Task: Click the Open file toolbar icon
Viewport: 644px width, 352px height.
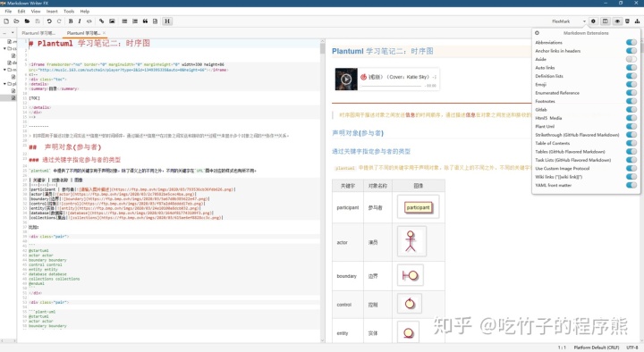Action: pos(16,21)
